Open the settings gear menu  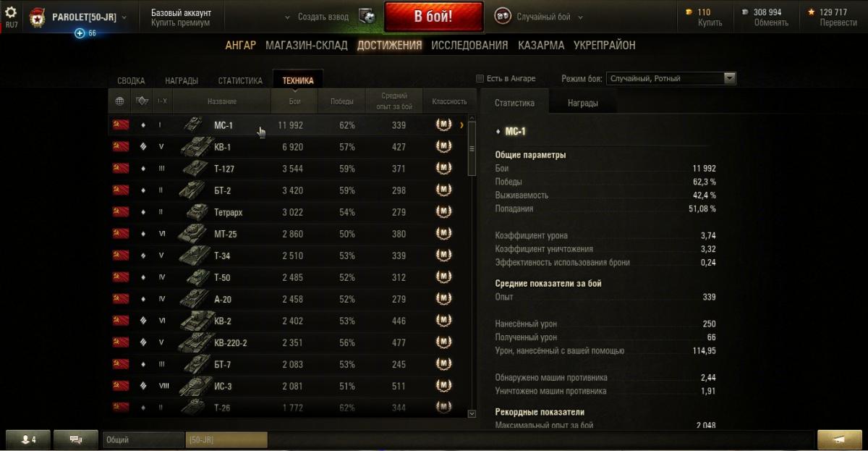[11, 12]
